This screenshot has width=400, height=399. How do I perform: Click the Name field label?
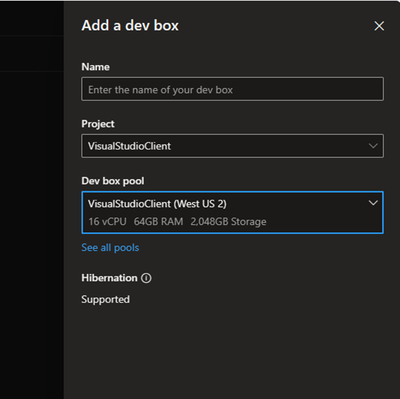coord(95,67)
